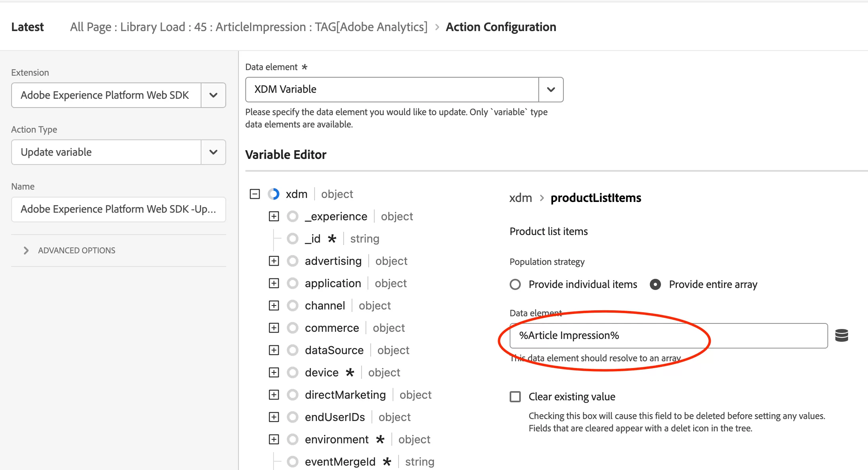The width and height of the screenshot is (868, 470).
Task: Select the _id status circle
Action: click(293, 239)
